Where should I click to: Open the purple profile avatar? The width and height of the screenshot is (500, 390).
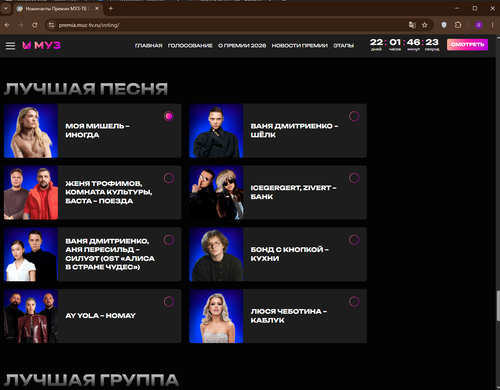tap(479, 25)
